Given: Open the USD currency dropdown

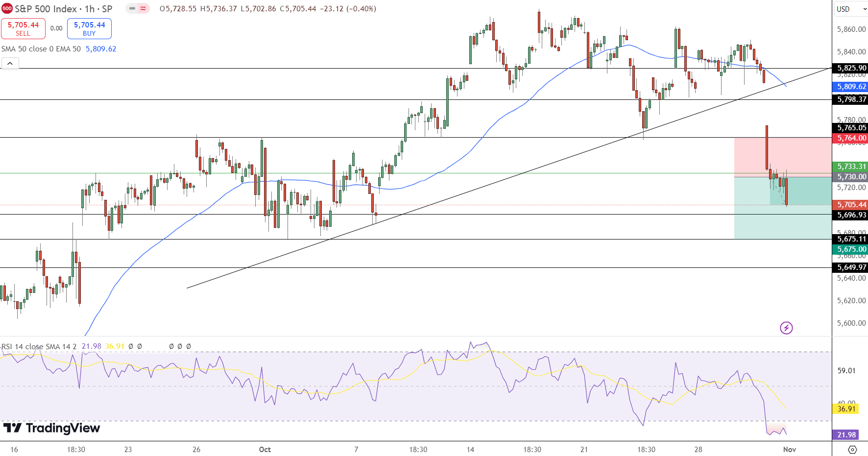Looking at the screenshot, I should [x=849, y=9].
